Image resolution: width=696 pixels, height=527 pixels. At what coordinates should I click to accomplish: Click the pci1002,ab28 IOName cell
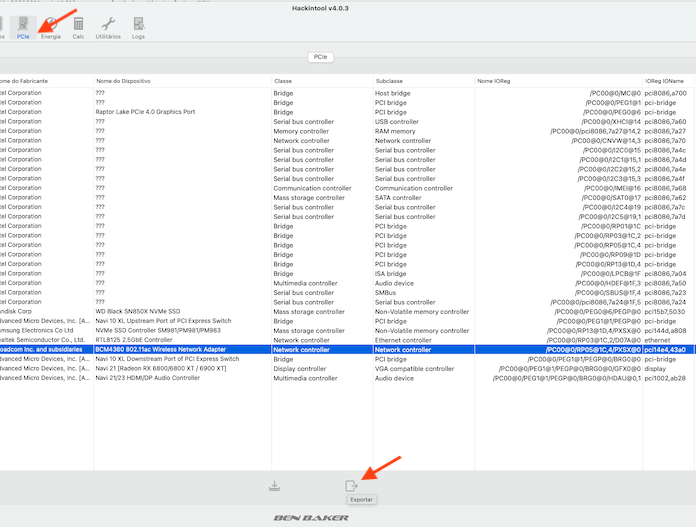point(665,378)
